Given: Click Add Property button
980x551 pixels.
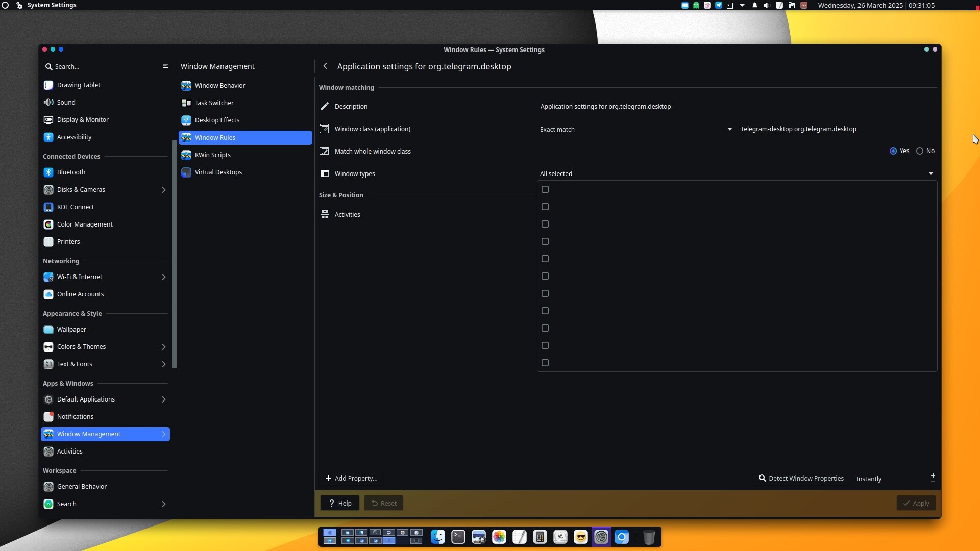Looking at the screenshot, I should [x=351, y=478].
